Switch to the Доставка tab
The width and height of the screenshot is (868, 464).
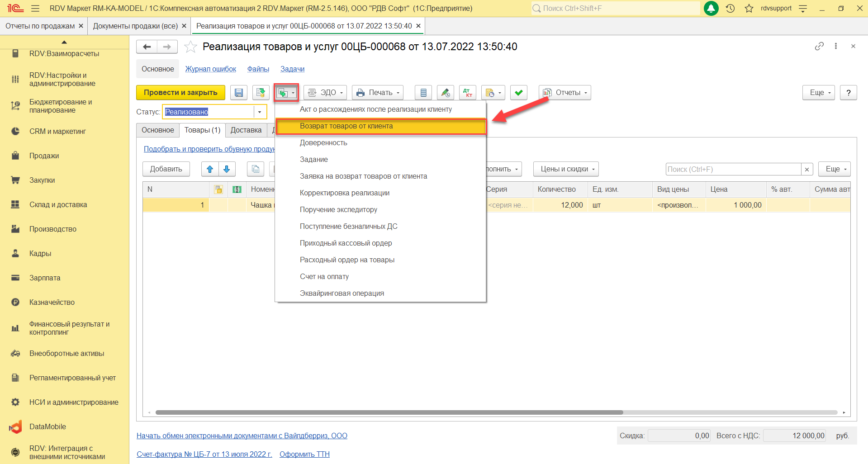246,130
